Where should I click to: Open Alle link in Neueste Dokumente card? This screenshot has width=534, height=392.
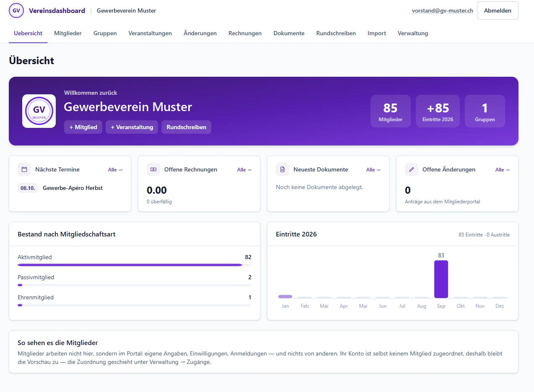(x=373, y=170)
